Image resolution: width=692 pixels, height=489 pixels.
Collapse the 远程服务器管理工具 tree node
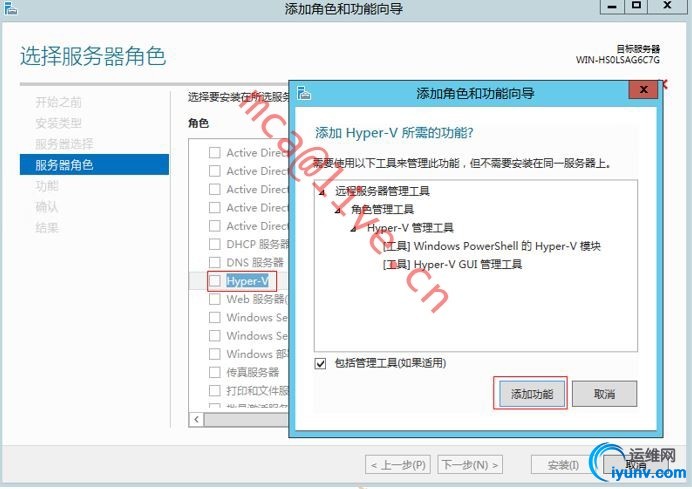tap(323, 192)
